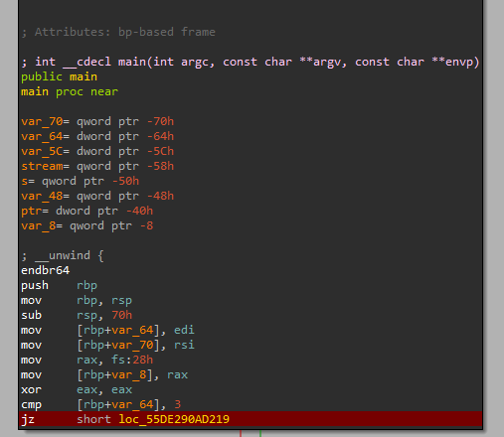Viewport: 504px width, 437px height.
Task: Click the var_64 dword definition
Action: pyautogui.click(x=97, y=136)
